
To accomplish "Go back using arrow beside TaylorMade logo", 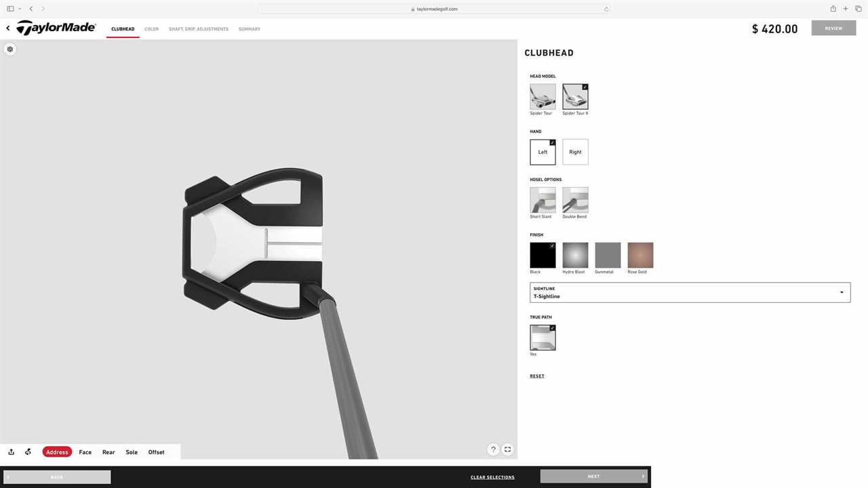I will pyautogui.click(x=8, y=28).
